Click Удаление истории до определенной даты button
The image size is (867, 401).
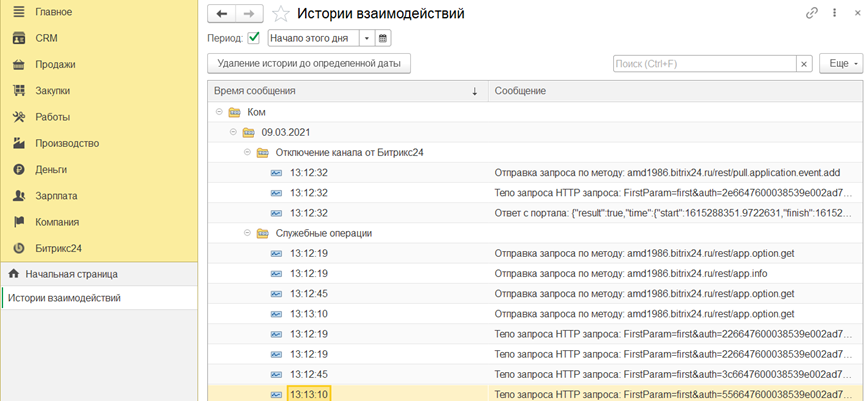[308, 64]
